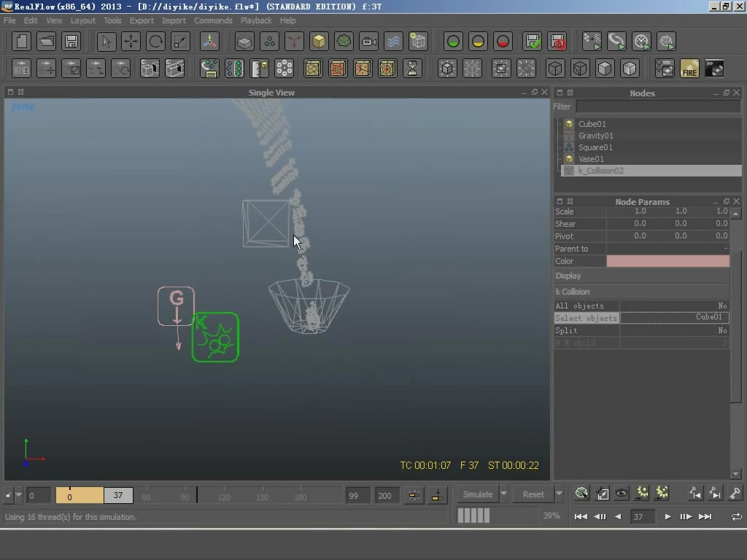Click the ruler with yellow cube icon
The height and width of the screenshot is (560, 747).
tap(259, 69)
